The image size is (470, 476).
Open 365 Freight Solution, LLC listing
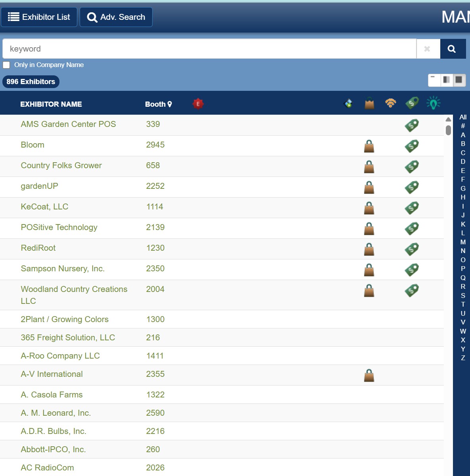tap(68, 338)
